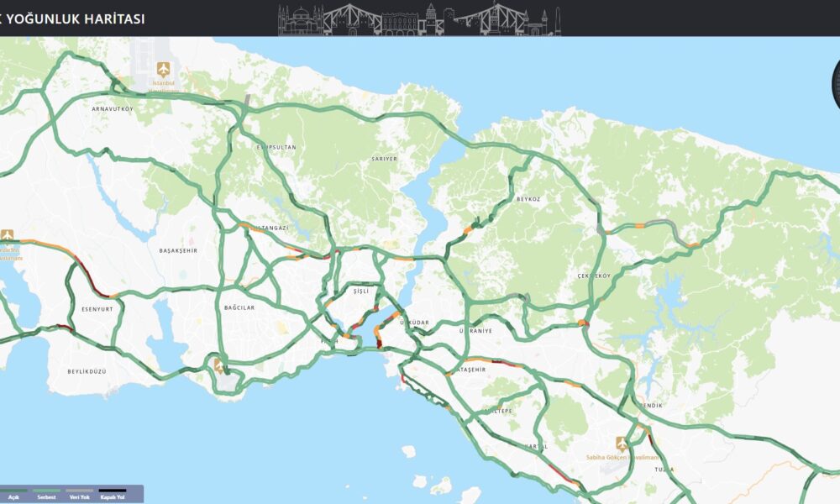This screenshot has width=840, height=504.
Task: Open the round speedometer widget at the right edge
Action: coord(836,84)
